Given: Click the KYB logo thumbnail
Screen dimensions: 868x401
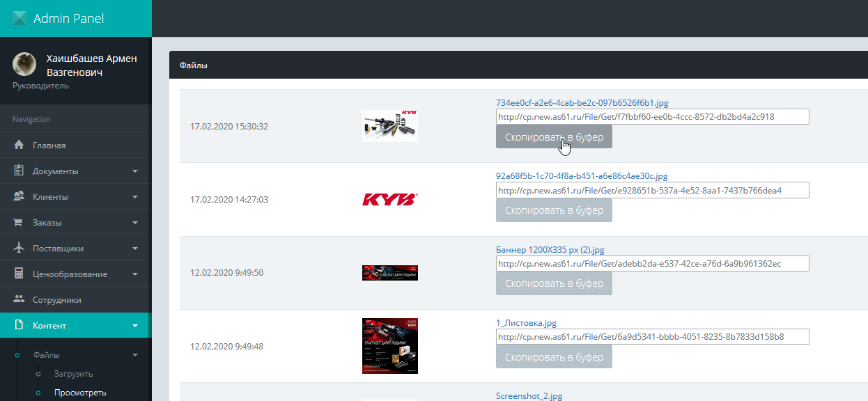Looking at the screenshot, I should click(389, 200).
